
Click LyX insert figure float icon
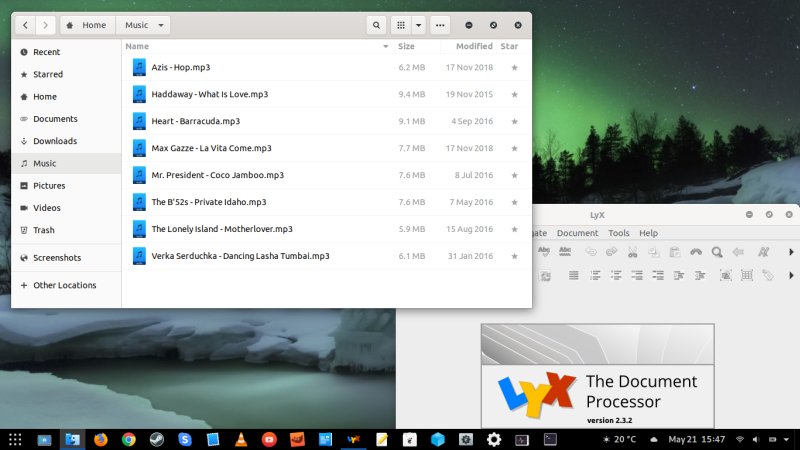click(x=726, y=276)
